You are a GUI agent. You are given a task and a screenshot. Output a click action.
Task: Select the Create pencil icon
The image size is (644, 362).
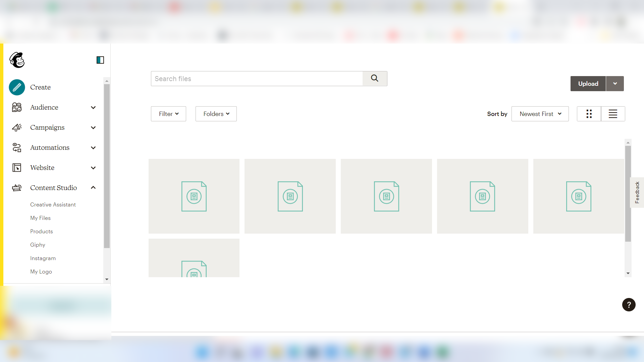click(x=17, y=87)
